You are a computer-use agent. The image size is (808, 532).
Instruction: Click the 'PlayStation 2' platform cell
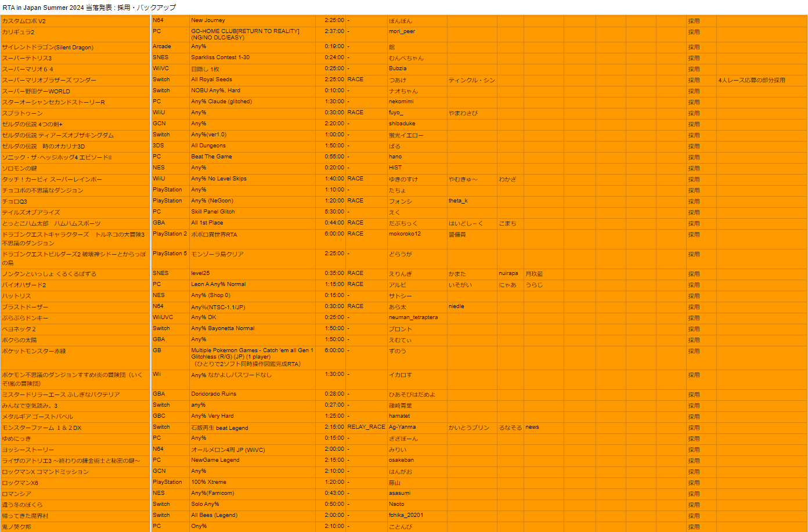170,239
